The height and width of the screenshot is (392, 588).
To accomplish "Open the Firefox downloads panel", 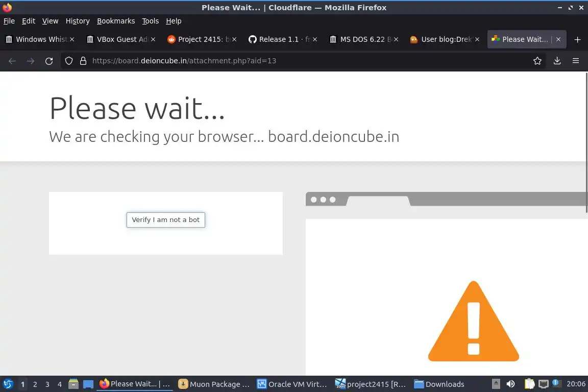I will [557, 61].
